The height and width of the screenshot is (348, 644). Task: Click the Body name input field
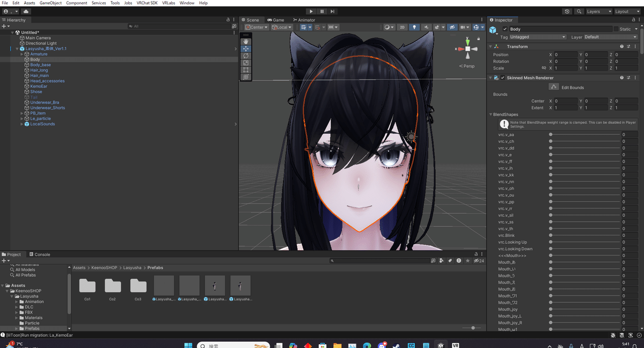tap(560, 29)
